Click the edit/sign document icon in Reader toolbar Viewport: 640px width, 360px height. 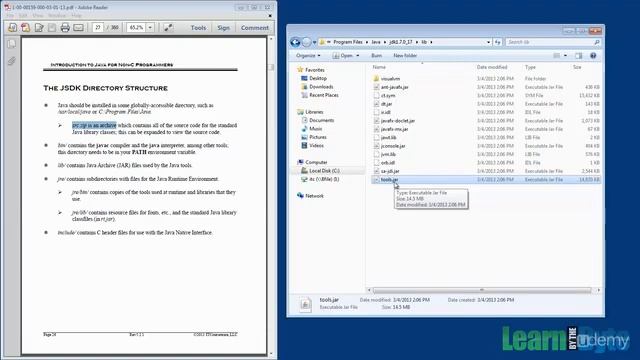pos(39,28)
